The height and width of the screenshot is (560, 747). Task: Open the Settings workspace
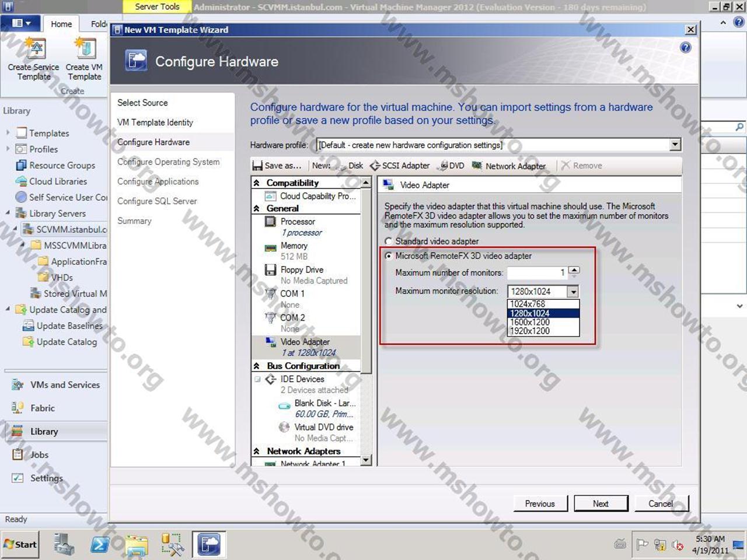point(46,478)
